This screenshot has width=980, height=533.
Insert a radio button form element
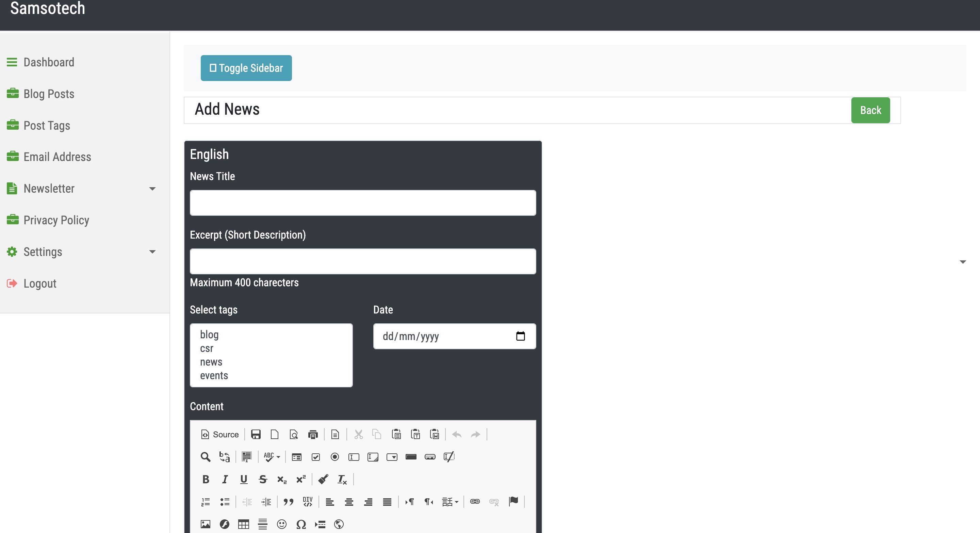(335, 457)
